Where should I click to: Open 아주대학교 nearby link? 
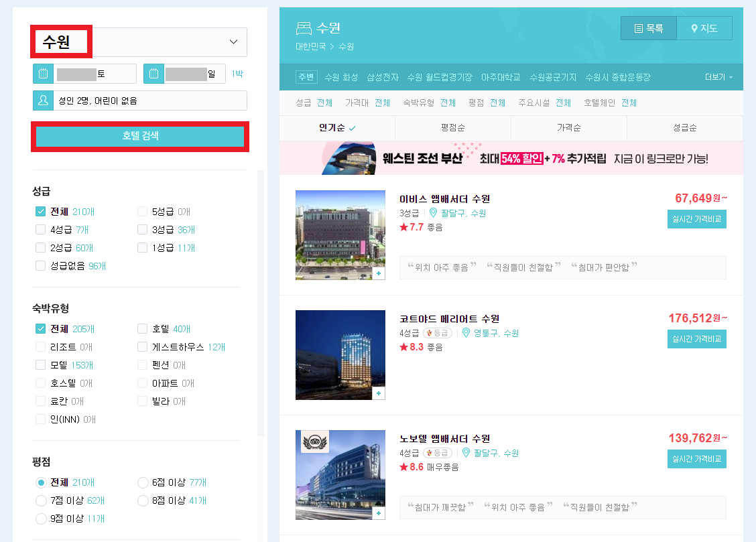tap(501, 77)
